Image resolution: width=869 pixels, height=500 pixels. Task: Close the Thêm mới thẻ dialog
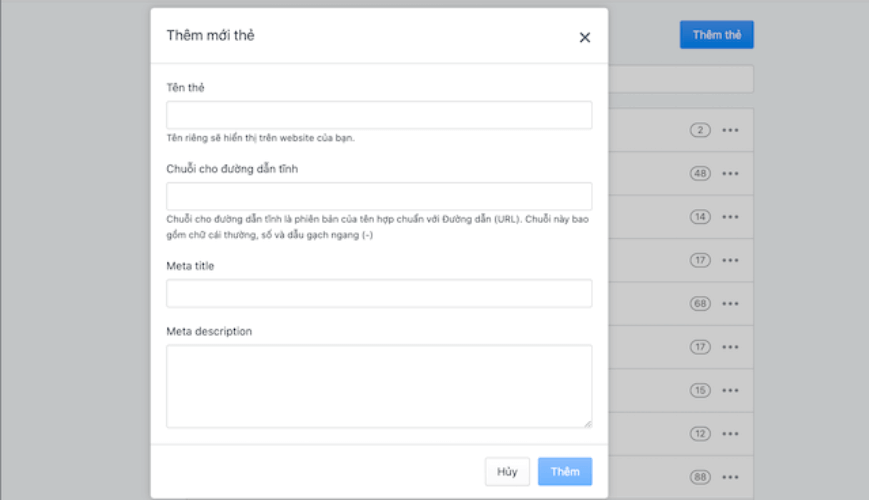pos(585,37)
